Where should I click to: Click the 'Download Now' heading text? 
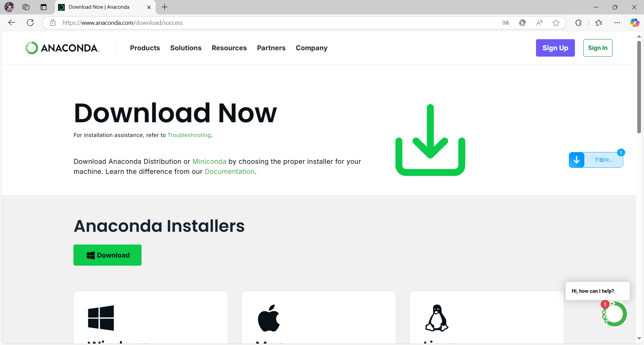tap(175, 113)
